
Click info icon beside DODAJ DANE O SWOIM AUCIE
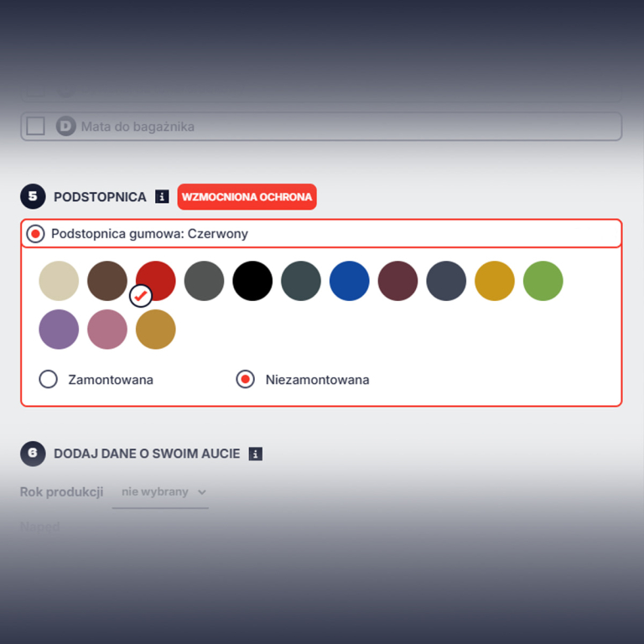pyautogui.click(x=256, y=454)
